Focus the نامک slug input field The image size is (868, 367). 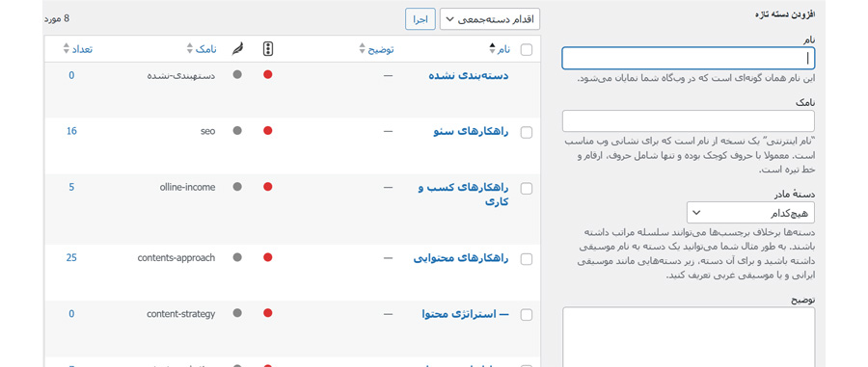(x=688, y=120)
